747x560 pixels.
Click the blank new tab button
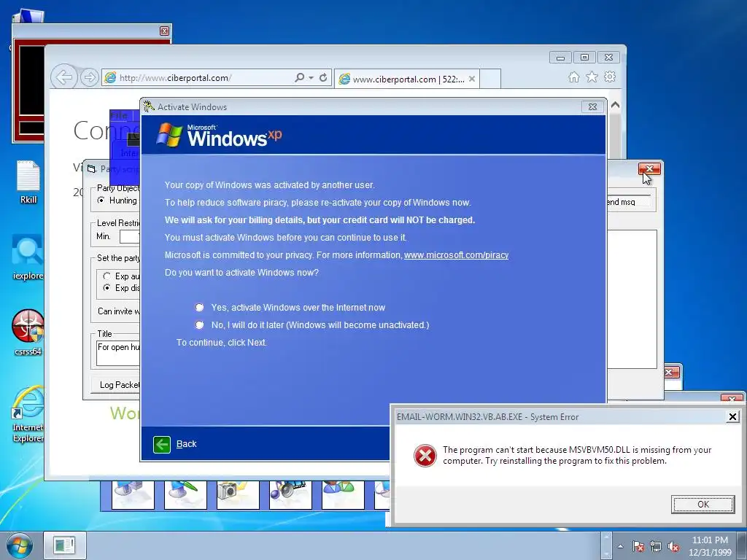(490, 79)
